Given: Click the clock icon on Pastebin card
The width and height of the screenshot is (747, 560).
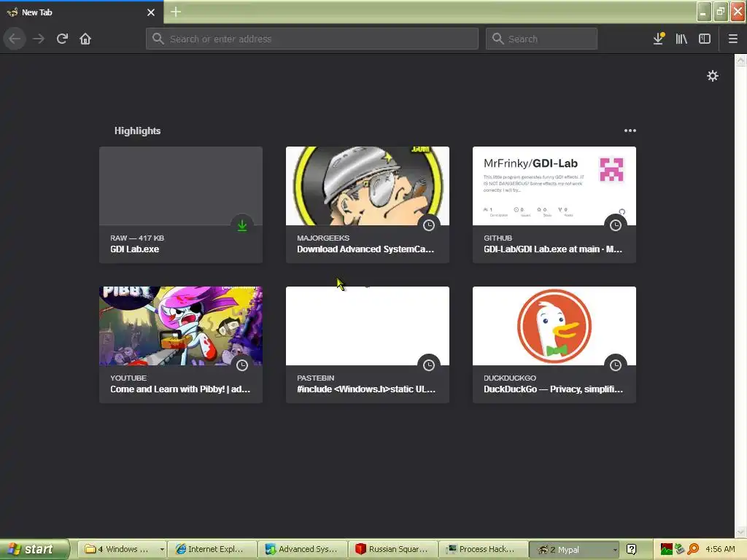Looking at the screenshot, I should 429,365.
